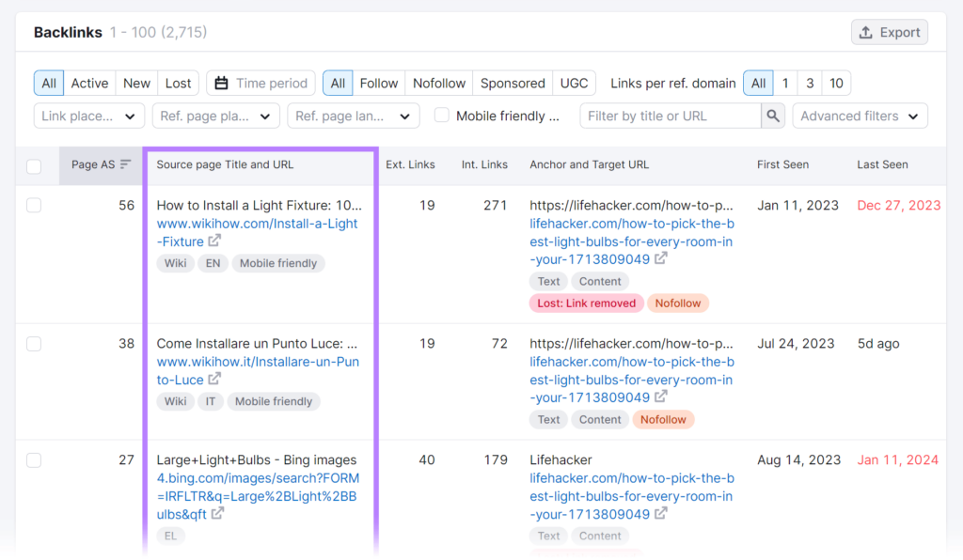Image resolution: width=963 pixels, height=560 pixels.
Task: Select the Sponsored link type tab
Action: [x=513, y=84]
